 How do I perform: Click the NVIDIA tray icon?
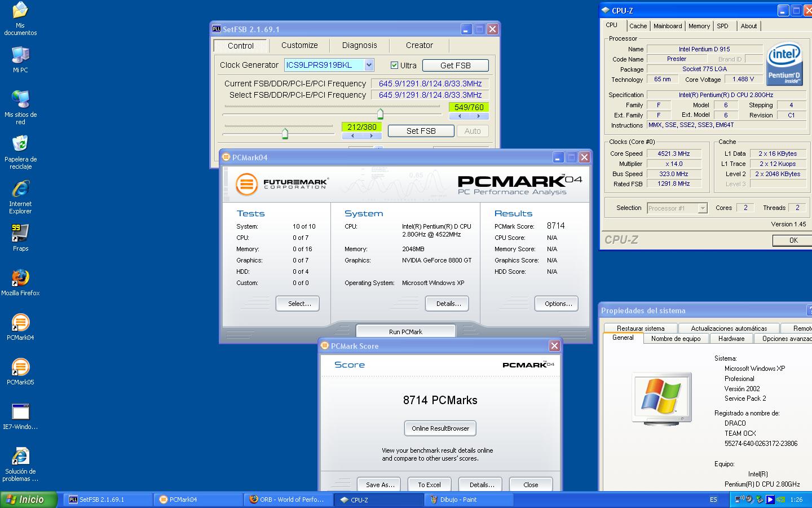pos(780,500)
